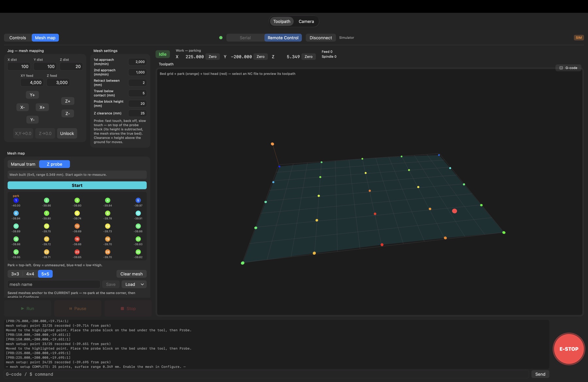588x382 pixels.
Task: Hit the E-STOP button
Action: coord(569,349)
